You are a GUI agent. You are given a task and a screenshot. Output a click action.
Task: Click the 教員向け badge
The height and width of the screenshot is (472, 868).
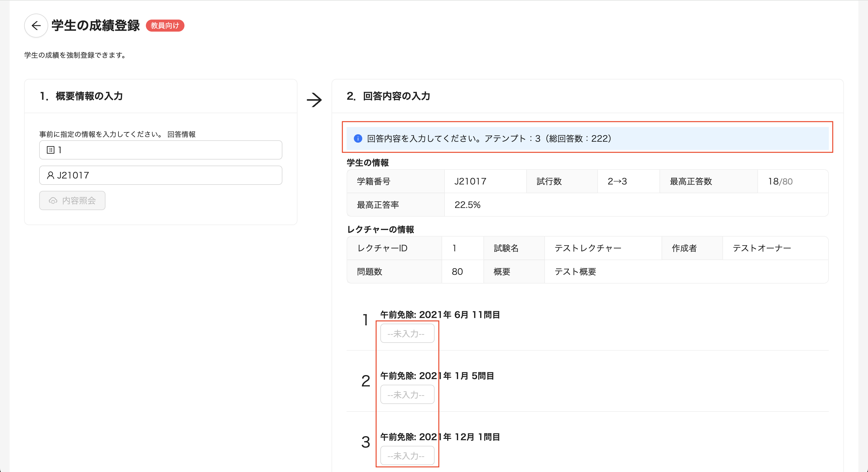pos(165,26)
